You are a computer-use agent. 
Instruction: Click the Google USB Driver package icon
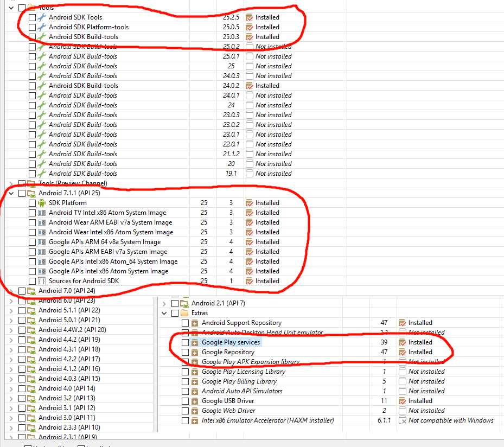pyautogui.click(x=195, y=401)
